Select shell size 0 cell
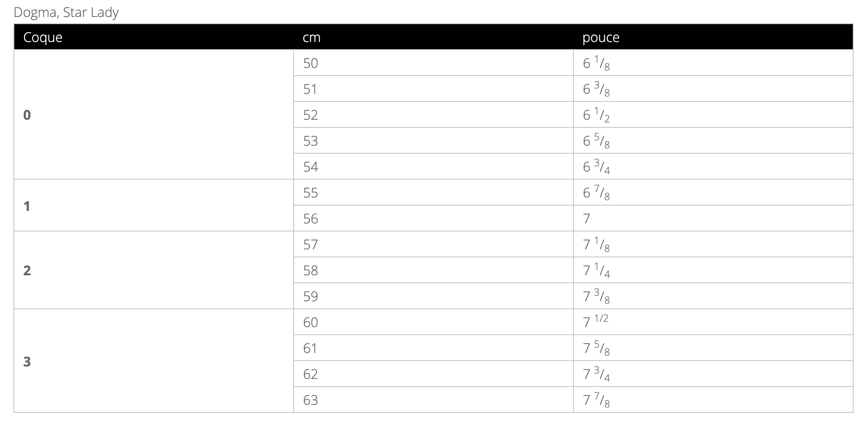The width and height of the screenshot is (868, 429). [x=27, y=115]
